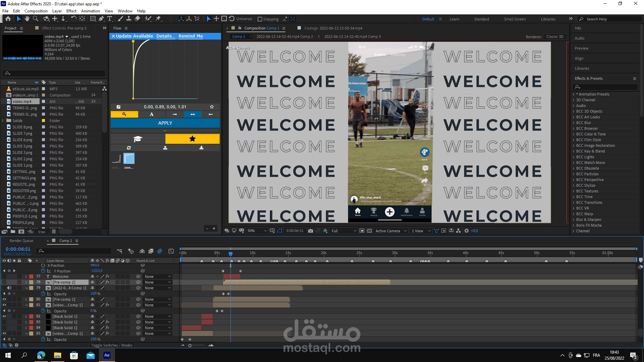Select the Clone Stamp tool
Screen dimensions: 644x362
coord(128,19)
